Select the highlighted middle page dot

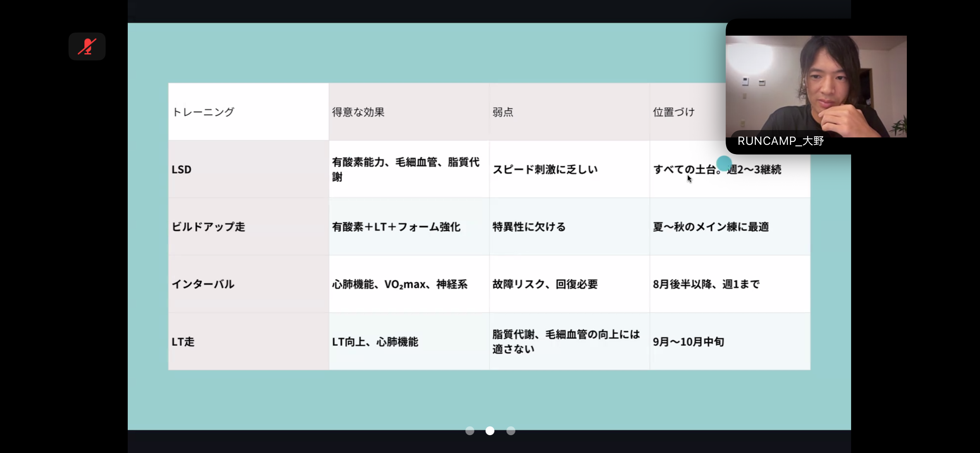point(490,431)
